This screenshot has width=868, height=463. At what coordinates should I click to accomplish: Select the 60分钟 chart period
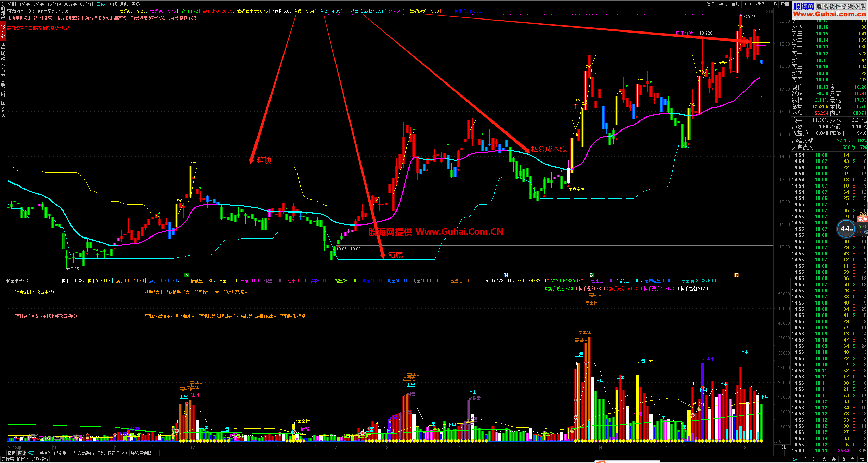click(87, 4)
